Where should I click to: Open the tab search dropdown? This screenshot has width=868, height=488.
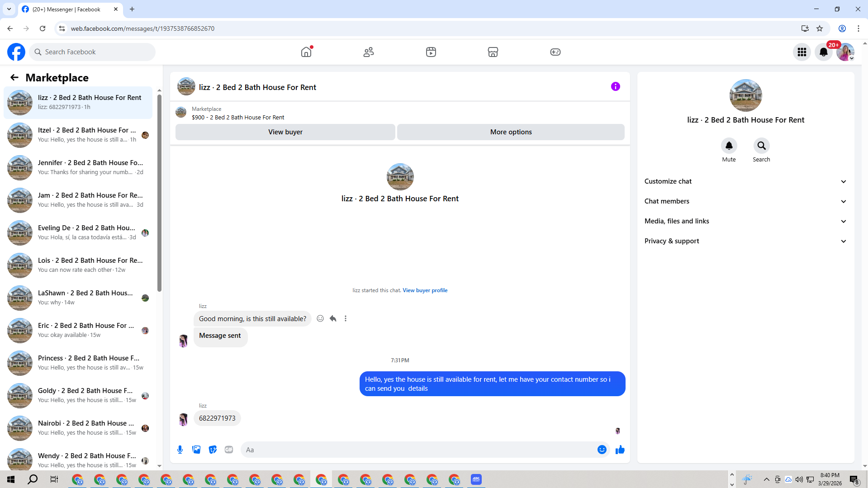[x=9, y=9]
